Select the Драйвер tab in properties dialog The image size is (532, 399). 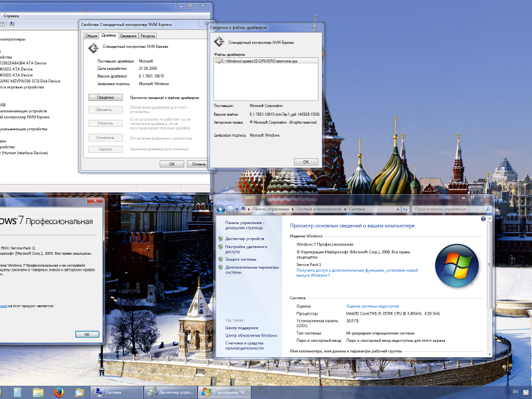(108, 35)
